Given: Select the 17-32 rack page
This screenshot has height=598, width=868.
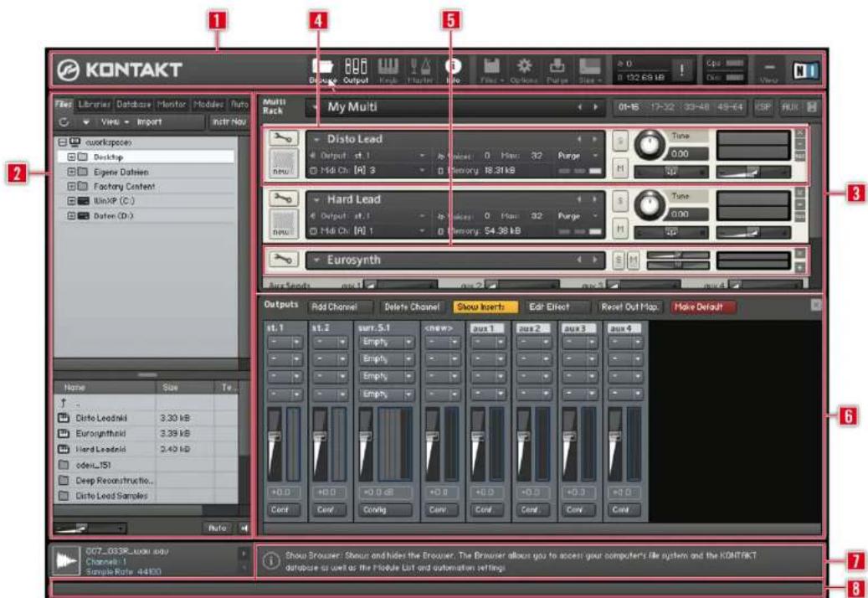Looking at the screenshot, I should click(662, 107).
